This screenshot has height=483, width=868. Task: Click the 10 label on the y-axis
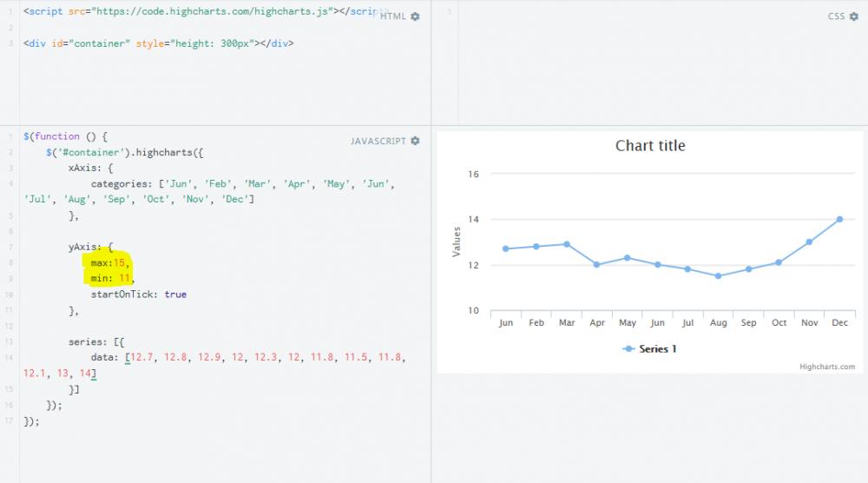(x=473, y=310)
